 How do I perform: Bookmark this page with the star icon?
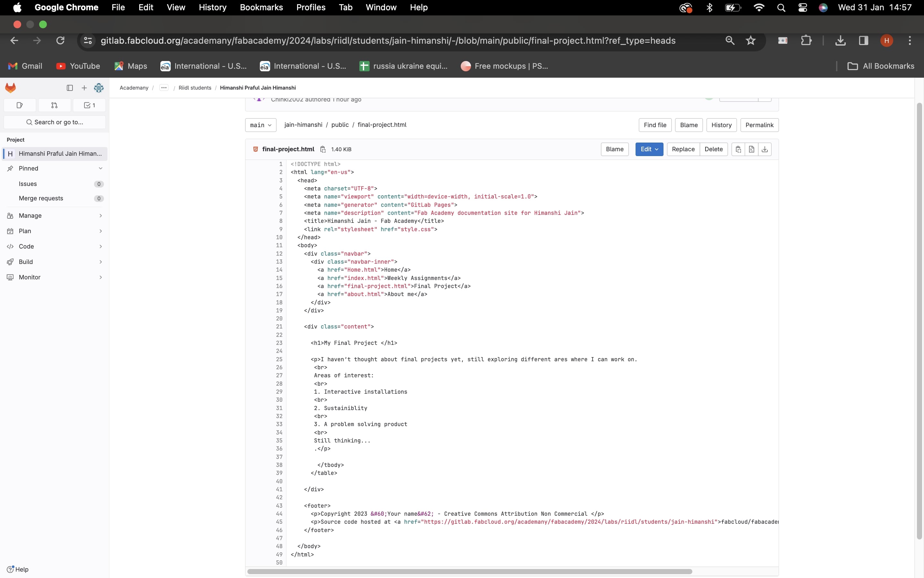pos(751,40)
